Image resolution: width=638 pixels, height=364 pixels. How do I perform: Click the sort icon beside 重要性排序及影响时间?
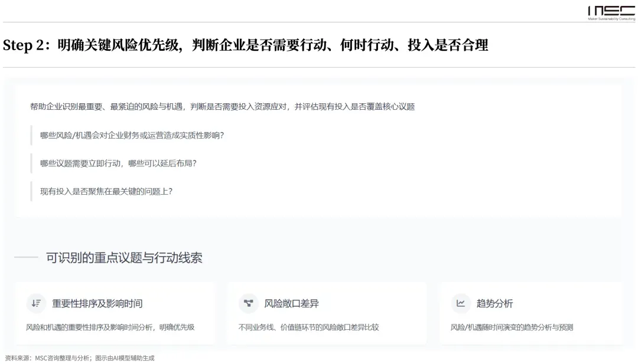click(x=36, y=303)
